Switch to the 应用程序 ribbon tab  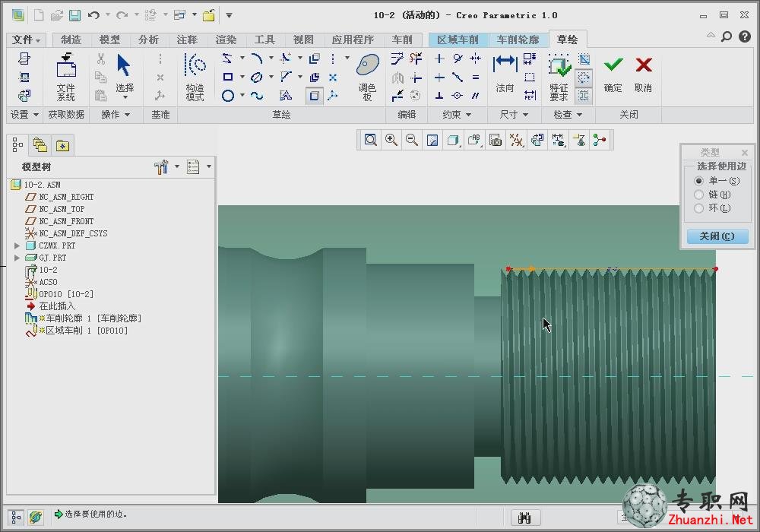coord(353,40)
